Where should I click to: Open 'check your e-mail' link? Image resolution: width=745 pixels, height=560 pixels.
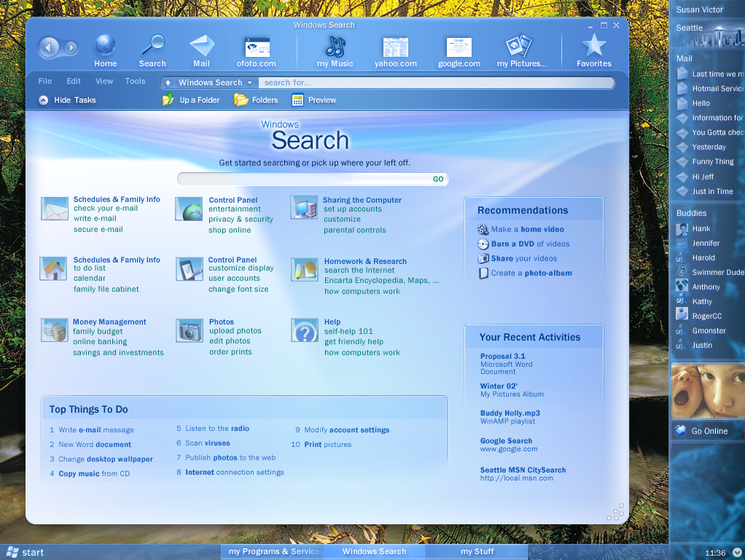tap(106, 209)
